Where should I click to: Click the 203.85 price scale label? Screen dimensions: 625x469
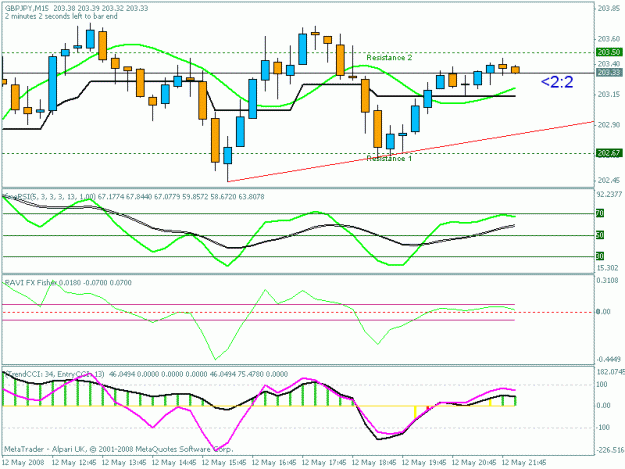click(609, 8)
